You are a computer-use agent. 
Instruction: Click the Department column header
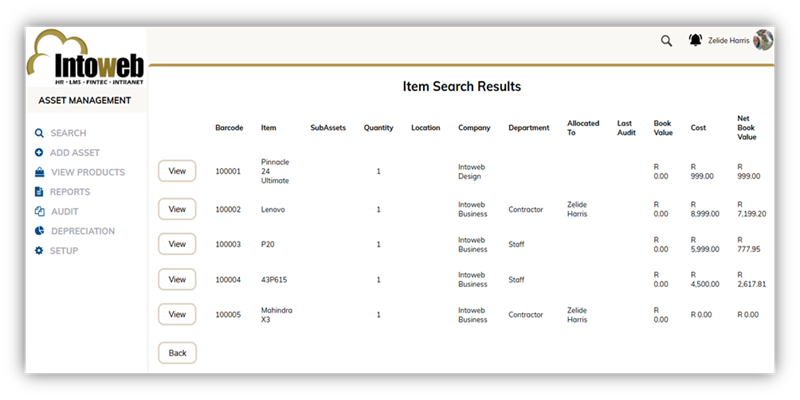[529, 128]
